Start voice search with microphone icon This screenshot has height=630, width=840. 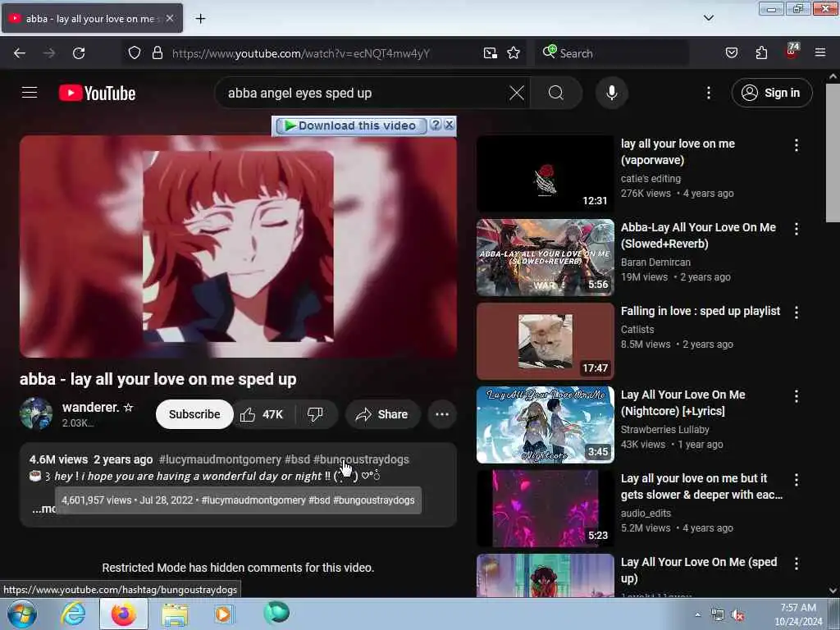pos(612,93)
